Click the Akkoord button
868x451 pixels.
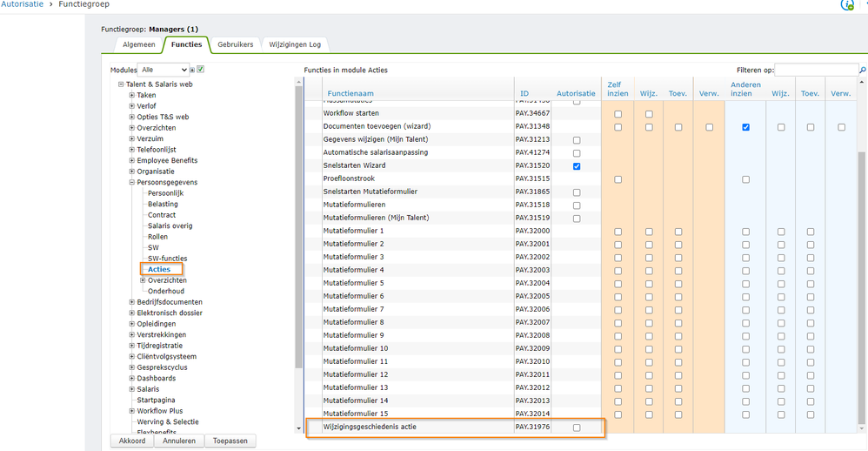pyautogui.click(x=131, y=441)
